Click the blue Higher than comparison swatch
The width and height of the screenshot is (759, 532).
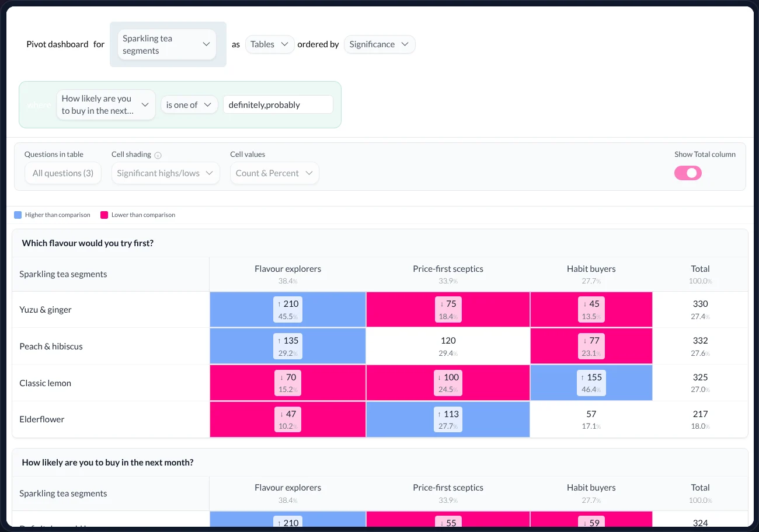click(18, 215)
